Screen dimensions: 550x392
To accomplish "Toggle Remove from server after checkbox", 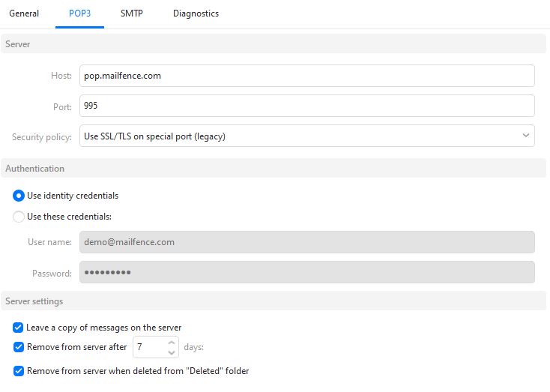I will point(19,347).
